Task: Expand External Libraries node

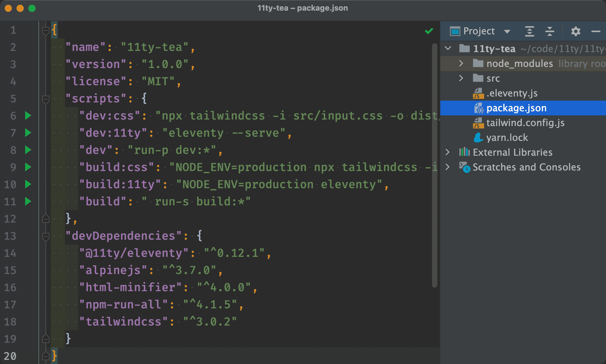Action: 447,152
